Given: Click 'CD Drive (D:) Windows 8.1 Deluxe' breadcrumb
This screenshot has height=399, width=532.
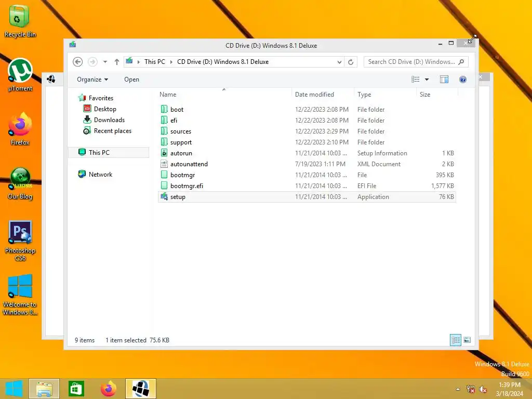Looking at the screenshot, I should coord(223,62).
